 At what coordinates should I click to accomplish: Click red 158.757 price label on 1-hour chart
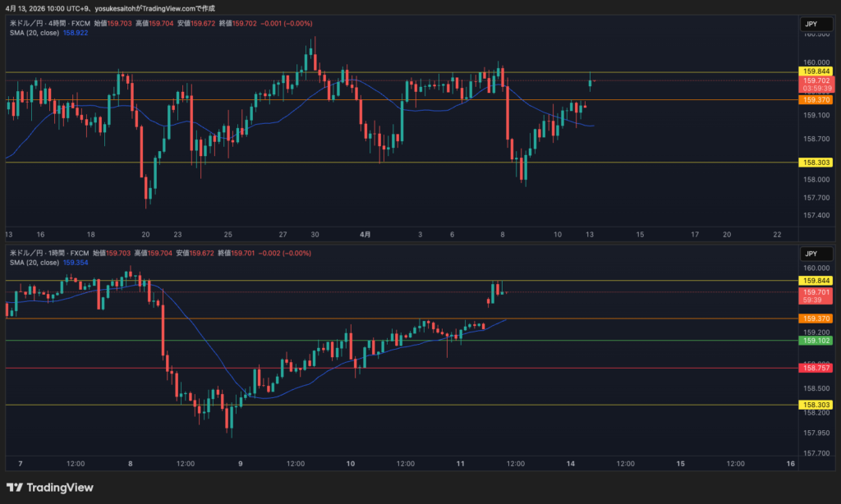click(x=816, y=369)
